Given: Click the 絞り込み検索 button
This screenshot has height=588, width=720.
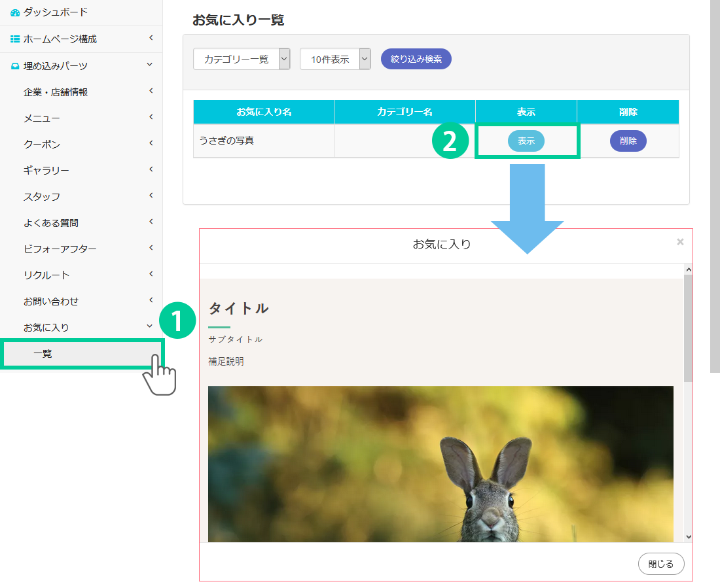Looking at the screenshot, I should coord(416,59).
